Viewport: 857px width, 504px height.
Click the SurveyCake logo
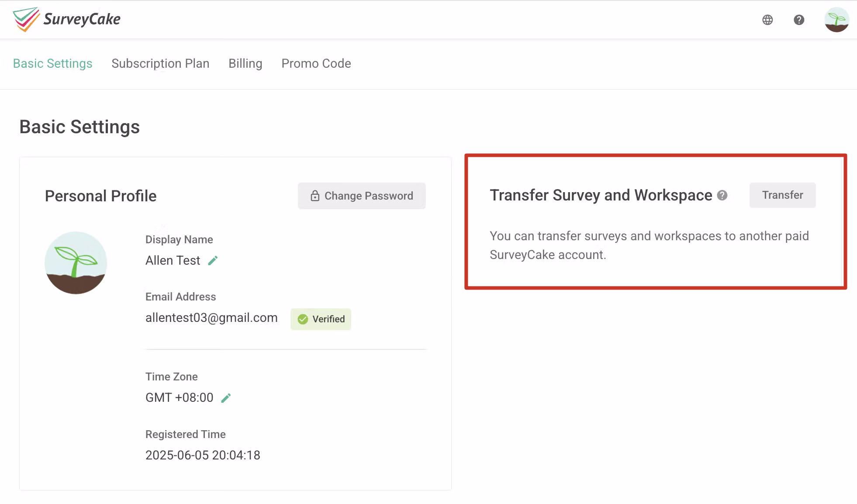pos(66,19)
